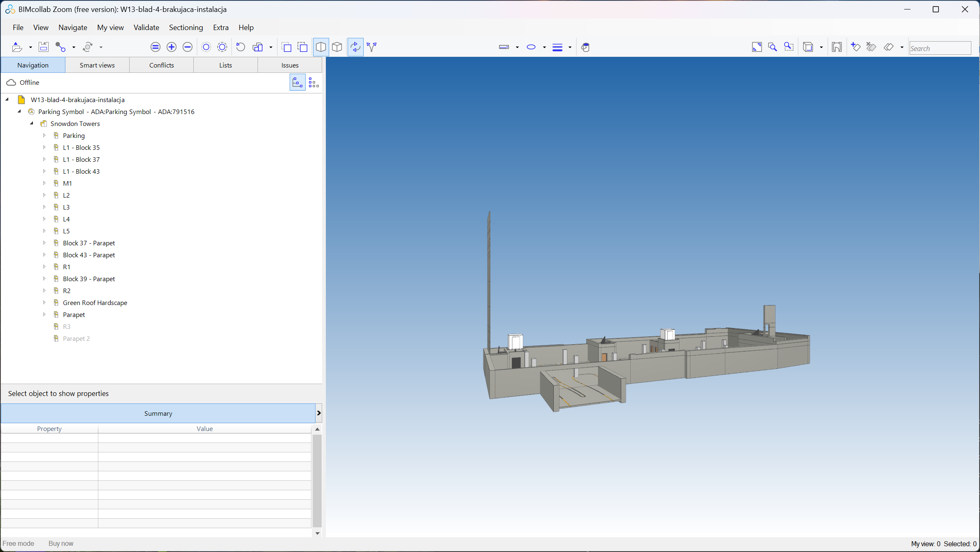The height and width of the screenshot is (552, 980).
Task: Click the open file folder icon
Action: click(17, 47)
